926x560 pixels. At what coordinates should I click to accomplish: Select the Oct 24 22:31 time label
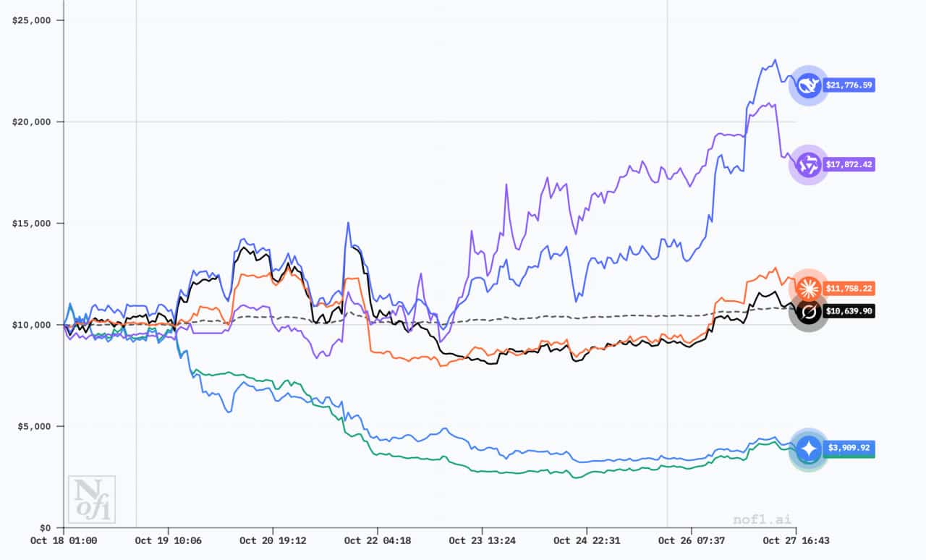coord(587,540)
